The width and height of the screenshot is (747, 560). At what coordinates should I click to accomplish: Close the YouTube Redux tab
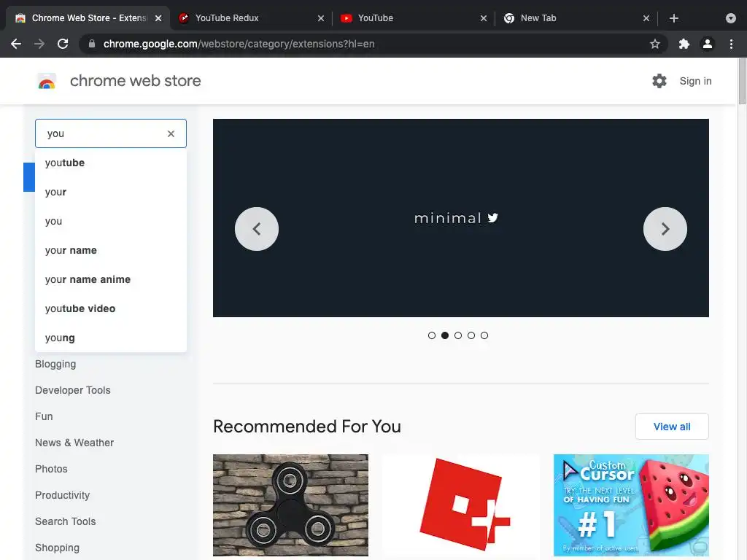pyautogui.click(x=321, y=18)
